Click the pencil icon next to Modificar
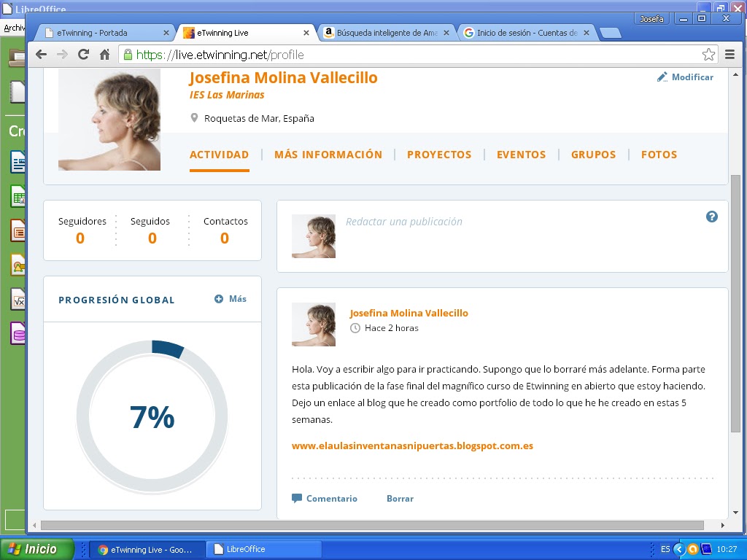This screenshot has width=747, height=560. pyautogui.click(x=662, y=77)
